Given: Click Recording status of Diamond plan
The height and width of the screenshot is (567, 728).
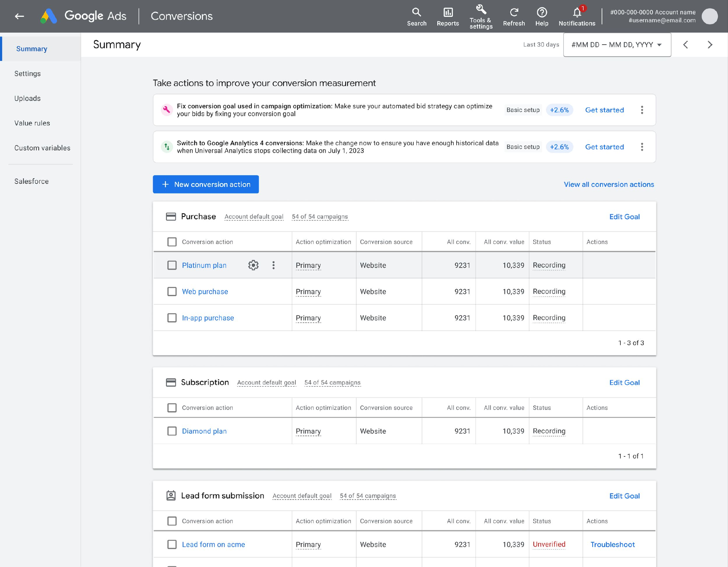Looking at the screenshot, I should [549, 431].
